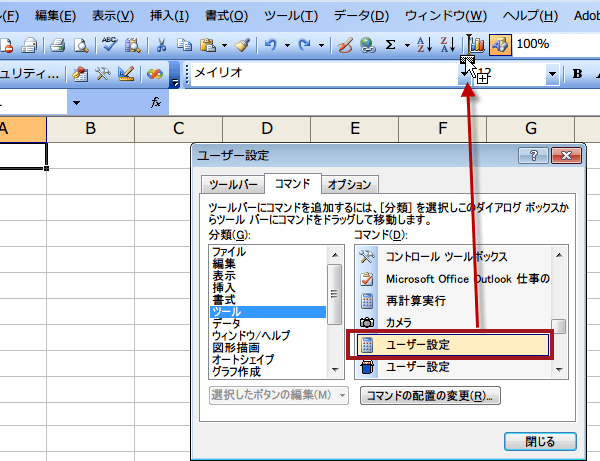Viewport: 600px width, 461px height.
Task: Click the Research book icon
Action: pyautogui.click(x=132, y=45)
